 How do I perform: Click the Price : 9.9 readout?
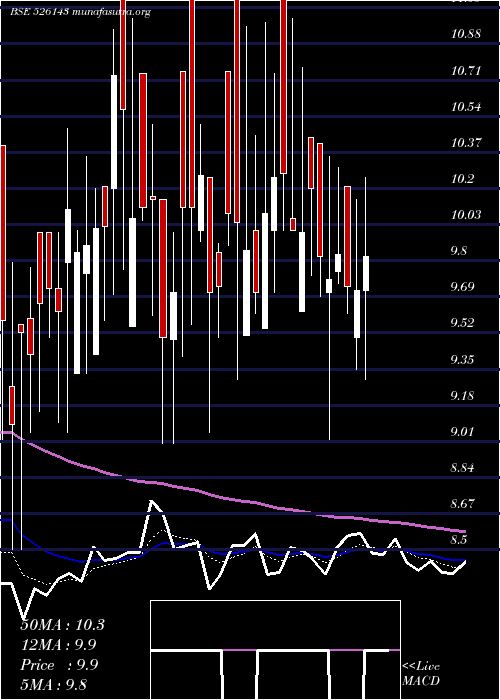(59, 665)
